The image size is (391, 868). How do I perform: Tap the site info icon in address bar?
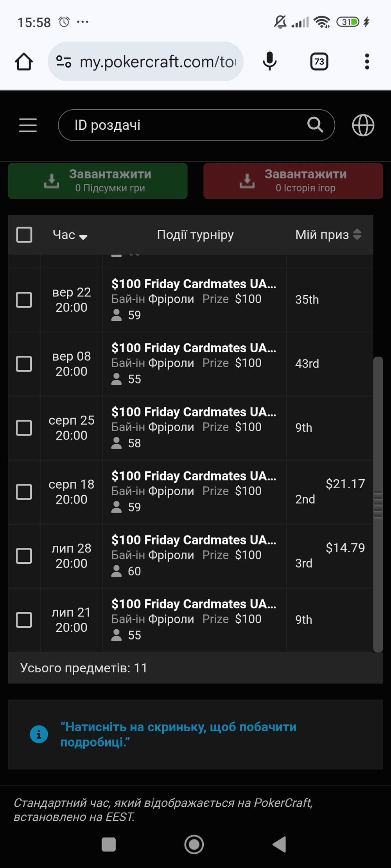[64, 62]
